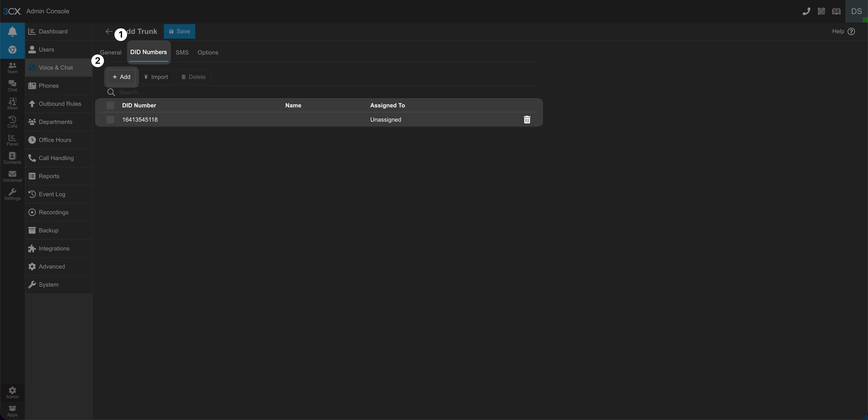
Task: Go back using the left arrow
Action: point(108,31)
